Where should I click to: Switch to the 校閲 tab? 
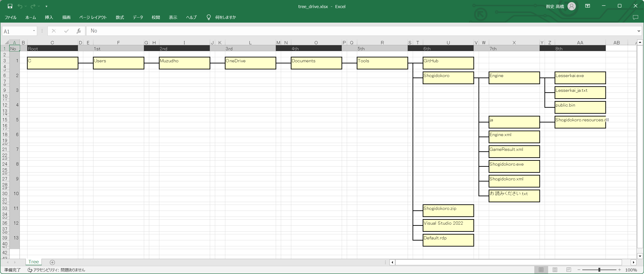point(155,17)
